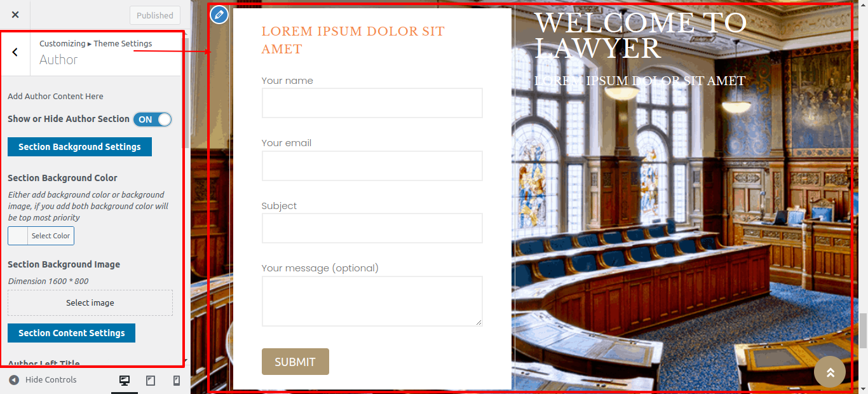
Task: Focus the Subject input field
Action: pyautogui.click(x=372, y=228)
